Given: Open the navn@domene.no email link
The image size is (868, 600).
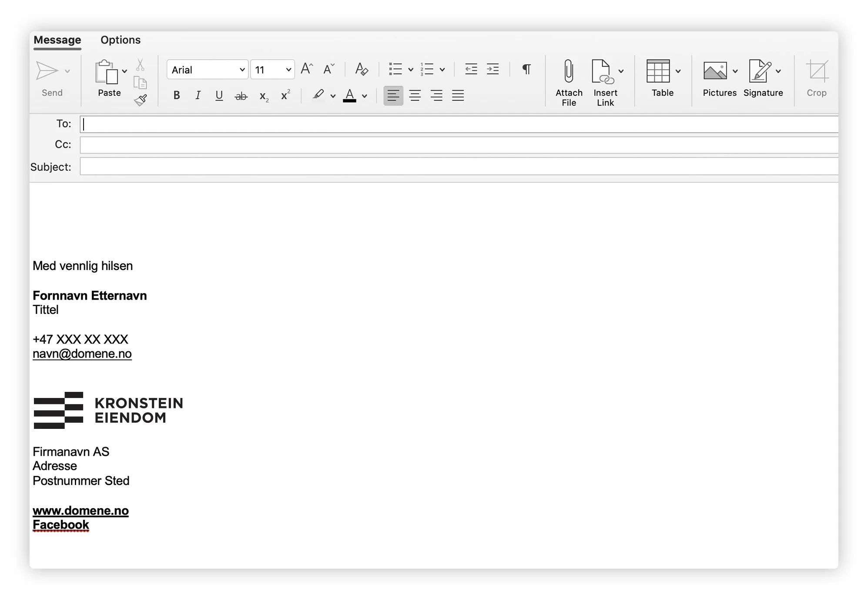Looking at the screenshot, I should 82,354.
